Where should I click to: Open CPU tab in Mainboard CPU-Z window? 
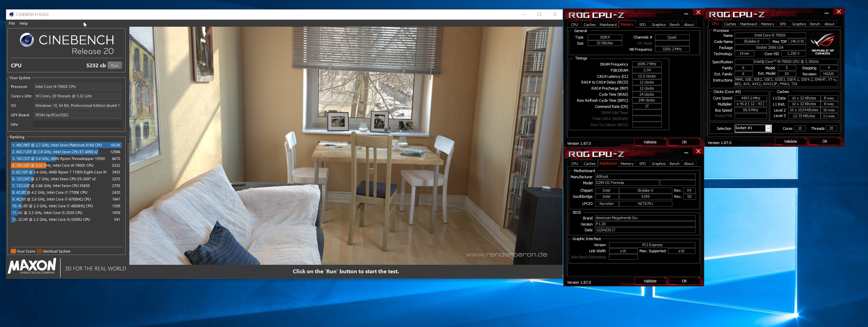574,164
